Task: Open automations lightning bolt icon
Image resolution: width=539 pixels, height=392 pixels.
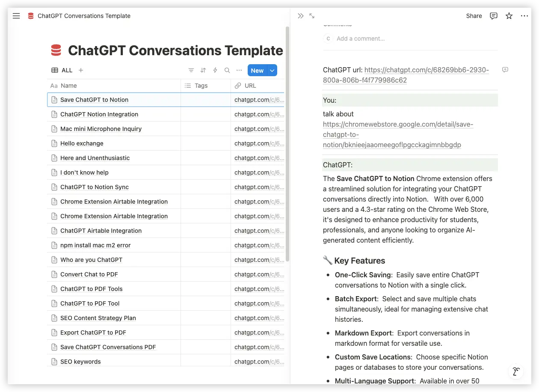Action: point(215,71)
